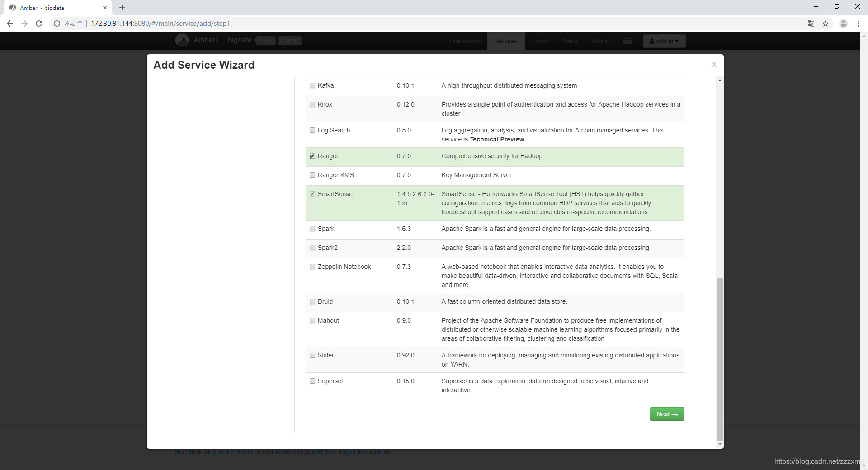Click the translate page icon
Image resolution: width=868 pixels, height=470 pixels.
pos(811,23)
